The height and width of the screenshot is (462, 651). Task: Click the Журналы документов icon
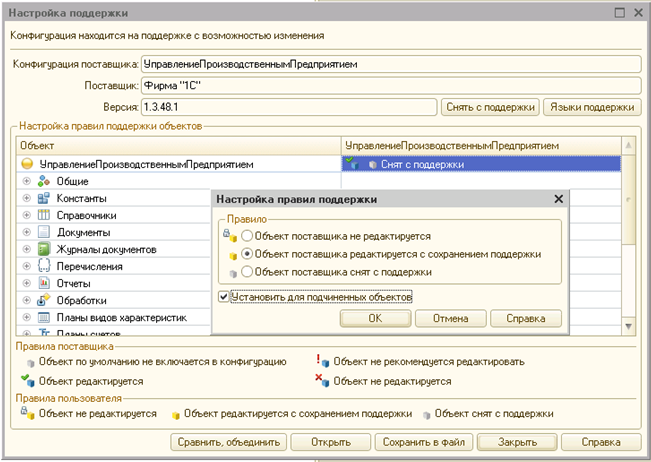(x=44, y=249)
